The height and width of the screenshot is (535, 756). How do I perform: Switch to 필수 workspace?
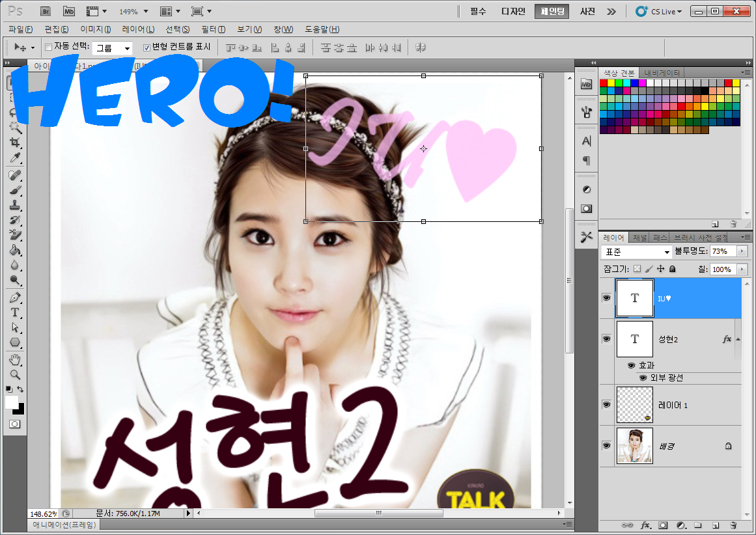click(x=478, y=11)
